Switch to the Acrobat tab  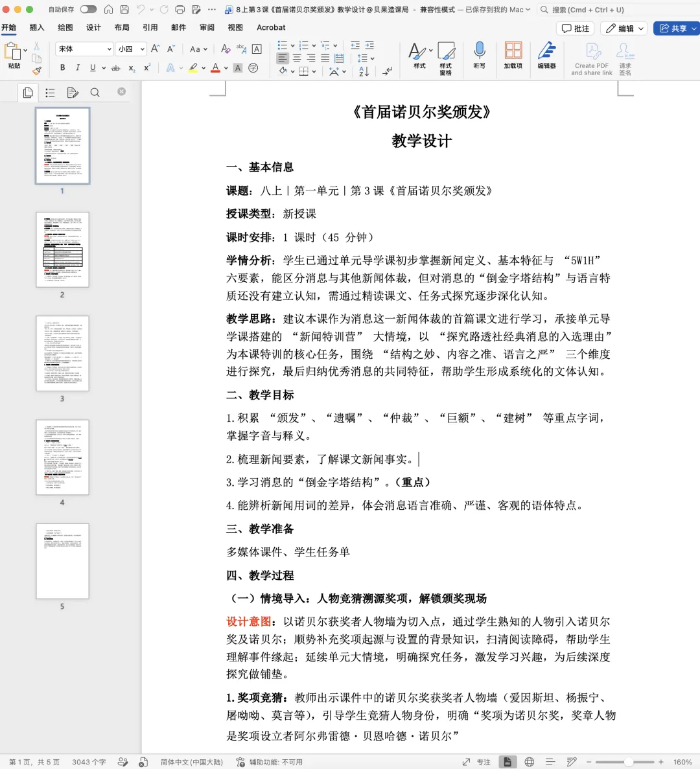271,27
